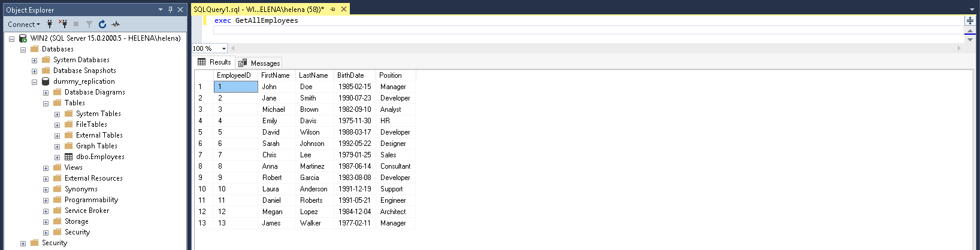Switch to the Results tab

tap(214, 62)
